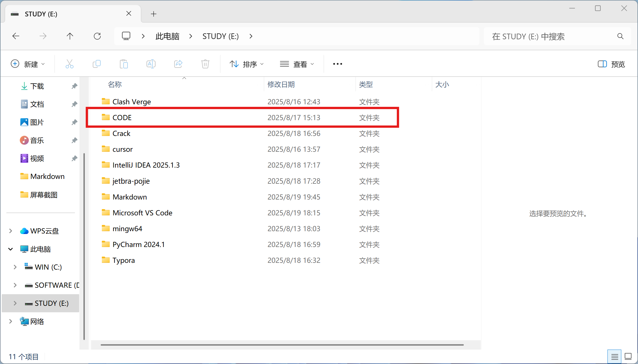The image size is (638, 364).
Task: Go up one directory level
Action: (x=70, y=36)
